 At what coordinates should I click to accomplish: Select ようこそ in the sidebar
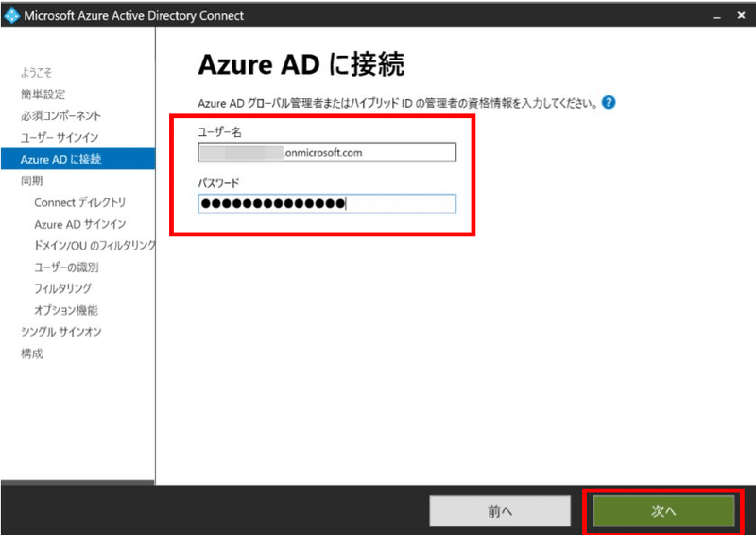point(36,73)
